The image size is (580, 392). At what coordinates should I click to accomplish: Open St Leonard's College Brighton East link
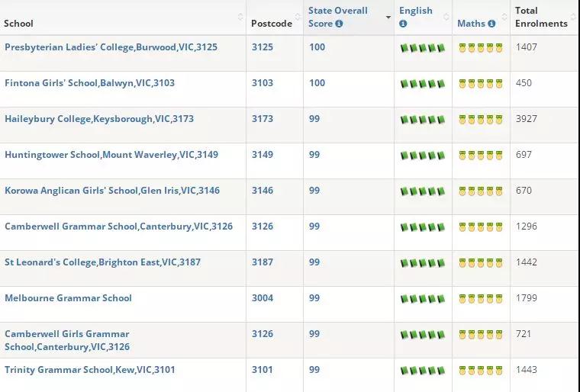pyautogui.click(x=102, y=262)
